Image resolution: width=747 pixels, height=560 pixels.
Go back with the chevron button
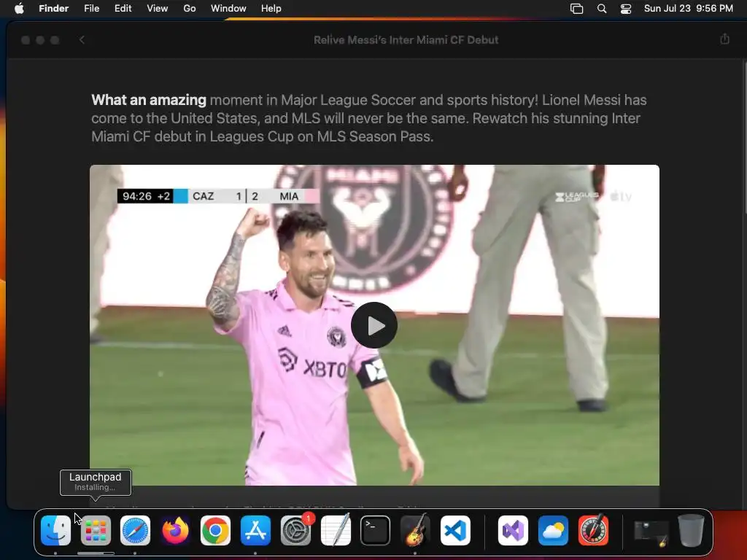pyautogui.click(x=82, y=40)
